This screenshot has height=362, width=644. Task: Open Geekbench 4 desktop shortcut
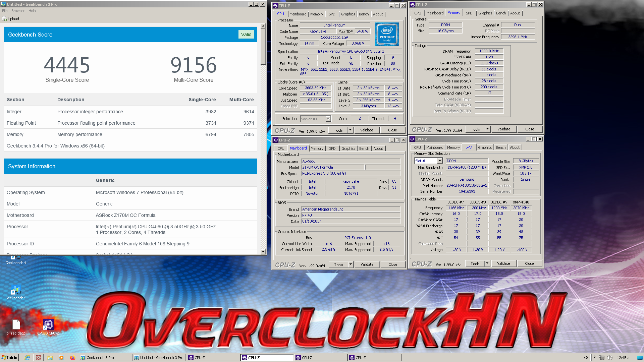pyautogui.click(x=15, y=260)
